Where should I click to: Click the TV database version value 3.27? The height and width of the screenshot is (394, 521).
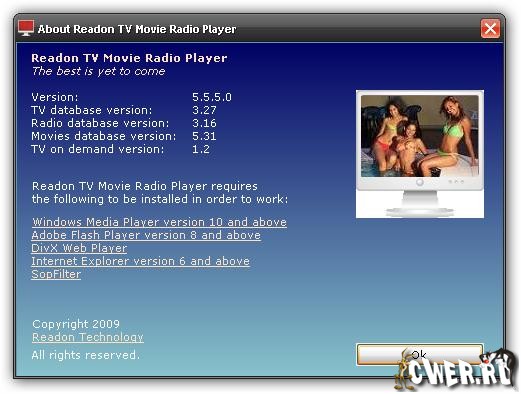pos(204,110)
